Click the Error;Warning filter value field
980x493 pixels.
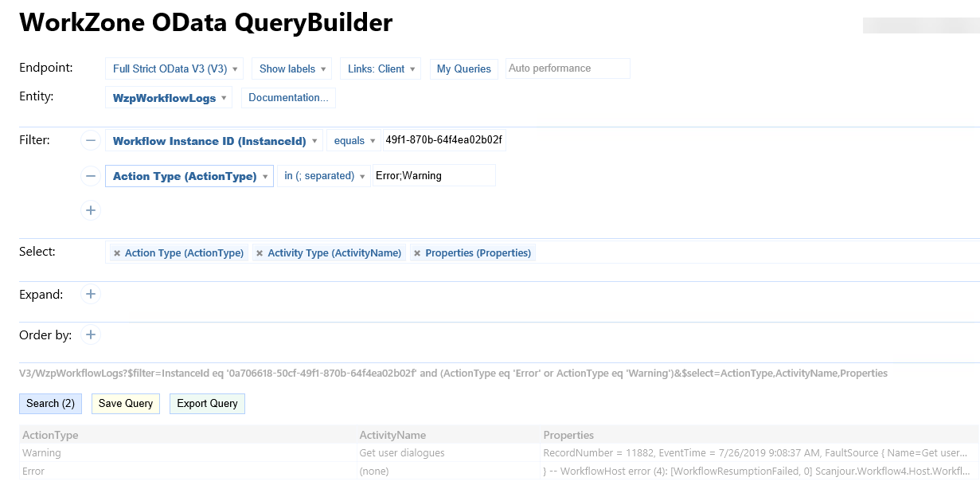(x=434, y=176)
